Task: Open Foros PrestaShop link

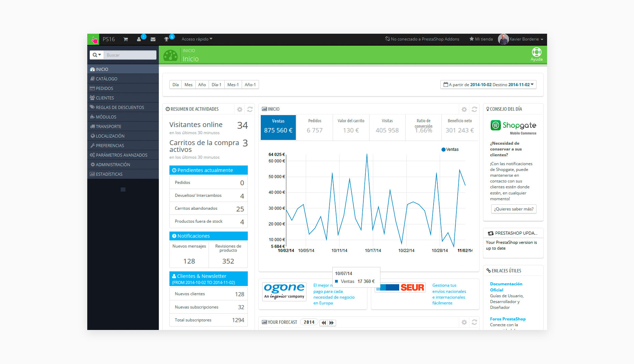Action: click(x=508, y=319)
